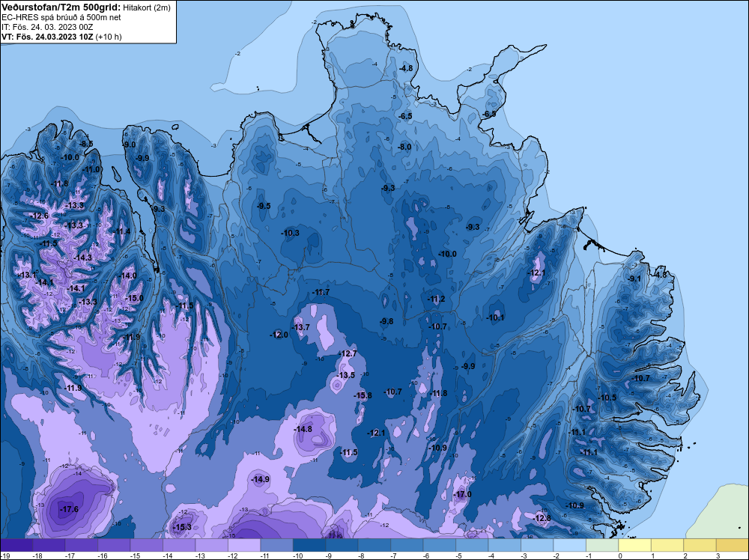Select the dark blue legend swatch between -10 and -9
This screenshot has height=560, width=749.
tap(309, 545)
